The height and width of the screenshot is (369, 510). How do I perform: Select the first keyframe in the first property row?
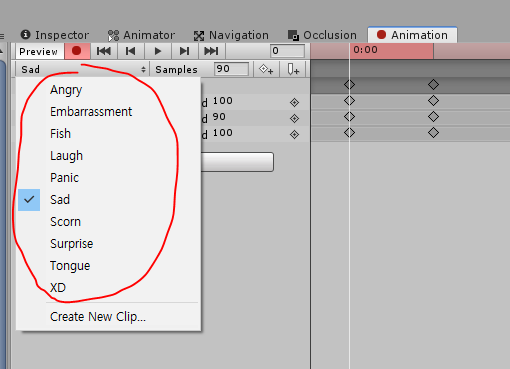[x=349, y=100]
